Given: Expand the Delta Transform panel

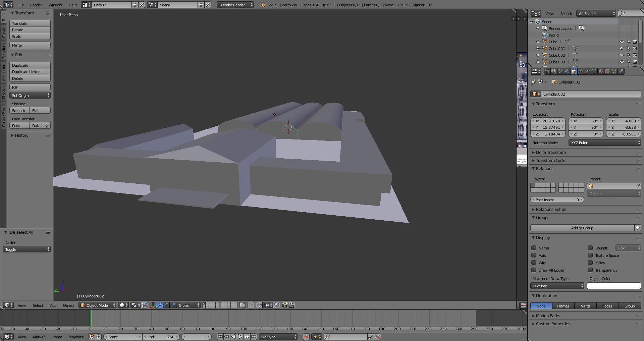Looking at the screenshot, I should point(551,152).
